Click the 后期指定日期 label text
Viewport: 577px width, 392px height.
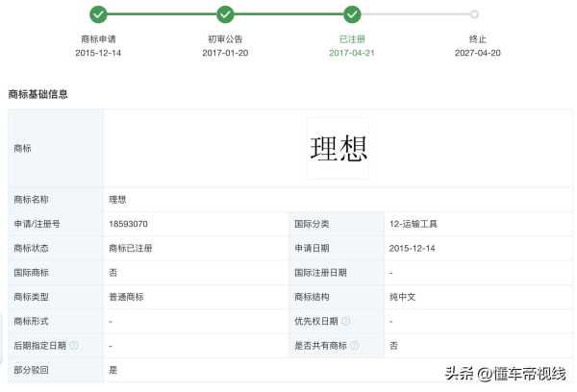40,345
